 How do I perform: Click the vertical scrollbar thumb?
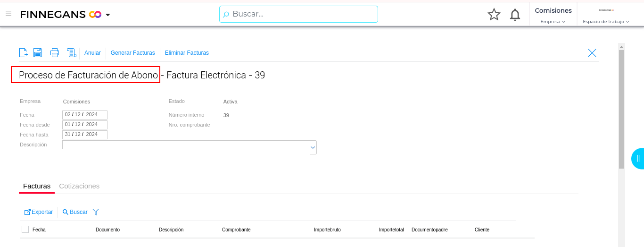[x=621, y=109]
